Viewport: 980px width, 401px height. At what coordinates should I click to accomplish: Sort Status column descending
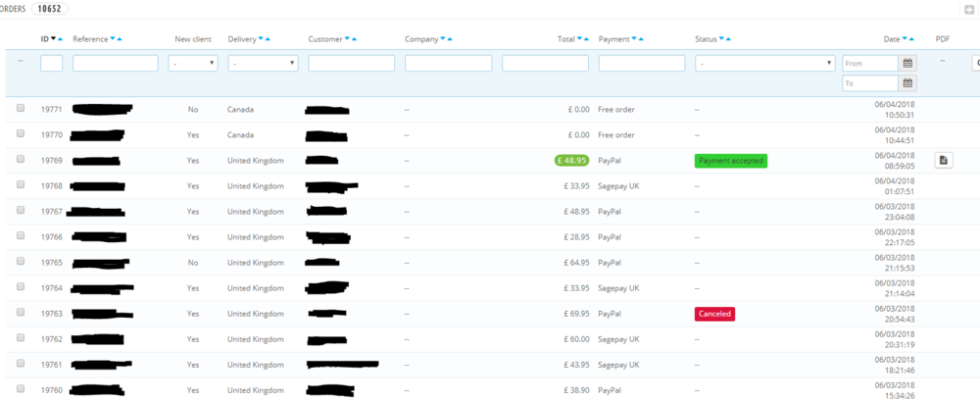[721, 39]
